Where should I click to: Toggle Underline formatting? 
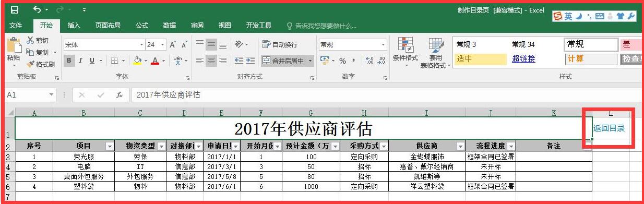pyautogui.click(x=92, y=61)
